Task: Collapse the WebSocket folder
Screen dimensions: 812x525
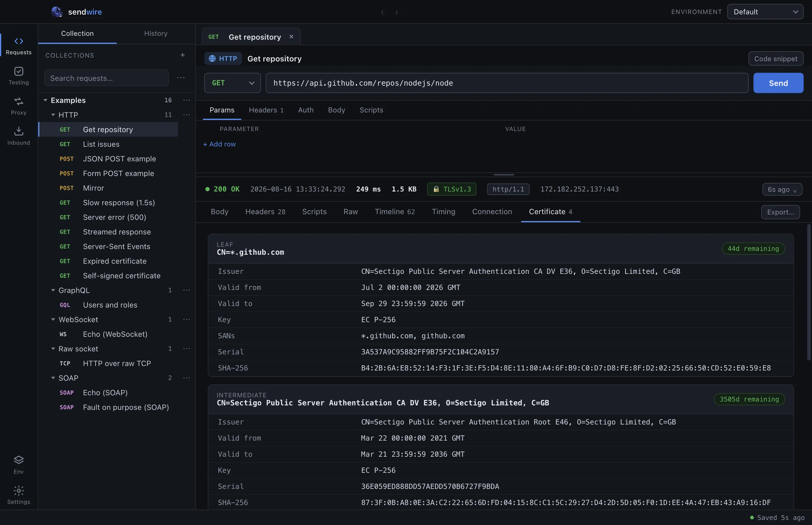Action: point(53,319)
